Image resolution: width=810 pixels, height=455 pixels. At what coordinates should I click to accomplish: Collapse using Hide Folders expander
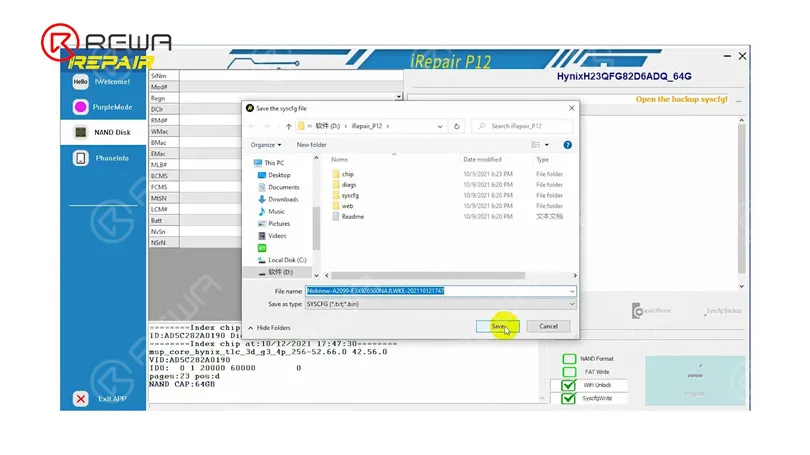click(269, 328)
